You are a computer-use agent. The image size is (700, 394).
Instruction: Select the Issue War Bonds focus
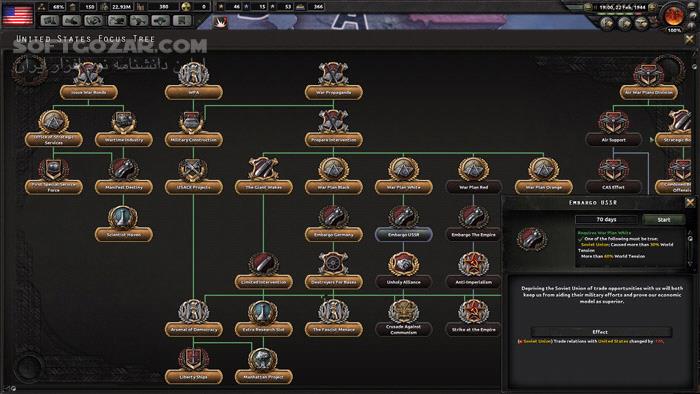[x=88, y=92]
